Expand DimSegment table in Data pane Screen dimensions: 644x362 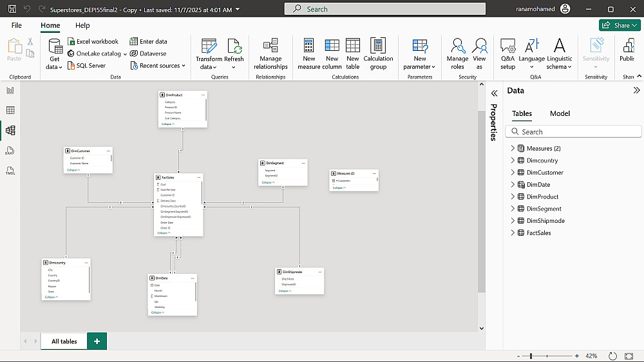point(513,208)
